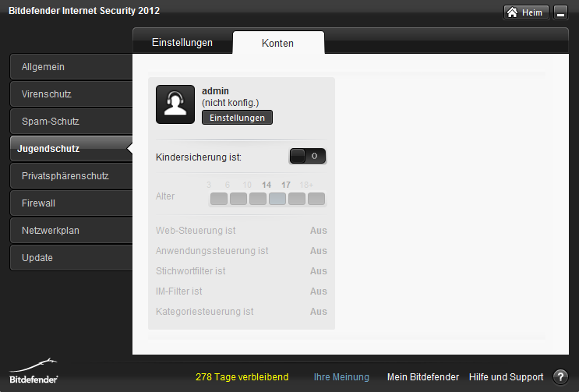Viewport: 579px width, 392px height.
Task: Click the Web-Steuerung ist label
Action: tap(196, 231)
